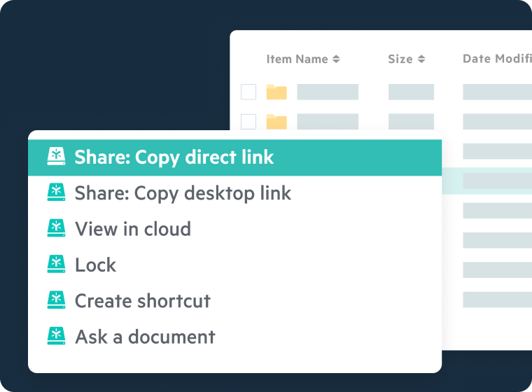The width and height of the screenshot is (532, 392).
Task: Sort by the Date Modified column header
Action: click(x=497, y=59)
